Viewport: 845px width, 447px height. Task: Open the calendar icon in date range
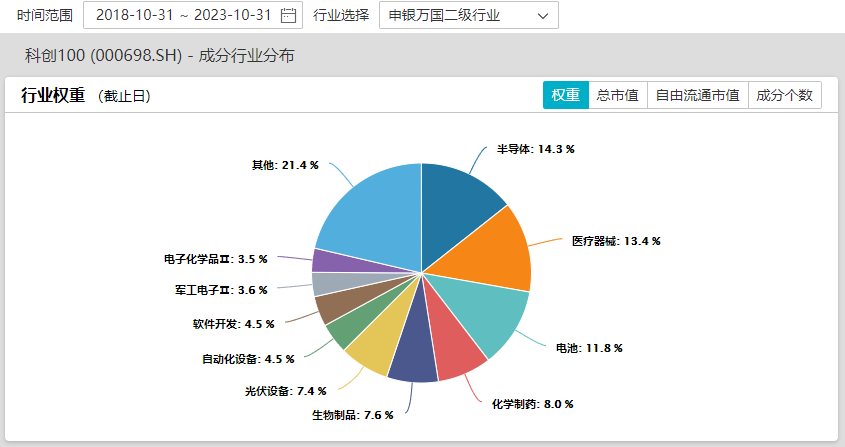click(288, 15)
